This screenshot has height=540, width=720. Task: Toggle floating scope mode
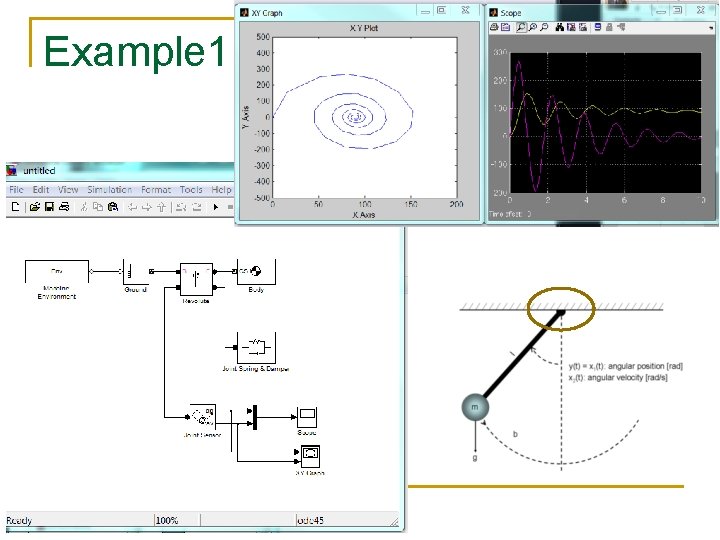pos(597,27)
